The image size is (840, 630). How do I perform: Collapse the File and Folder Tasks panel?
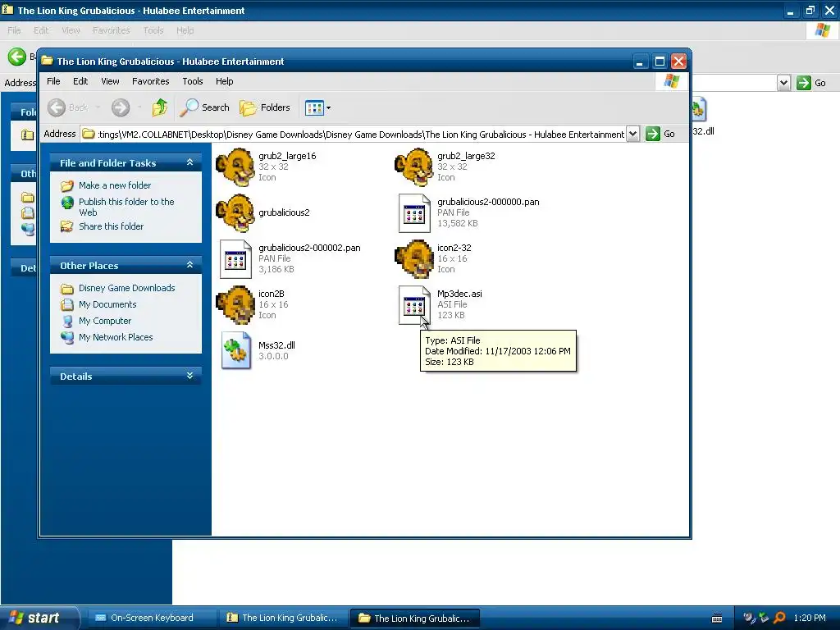(189, 162)
